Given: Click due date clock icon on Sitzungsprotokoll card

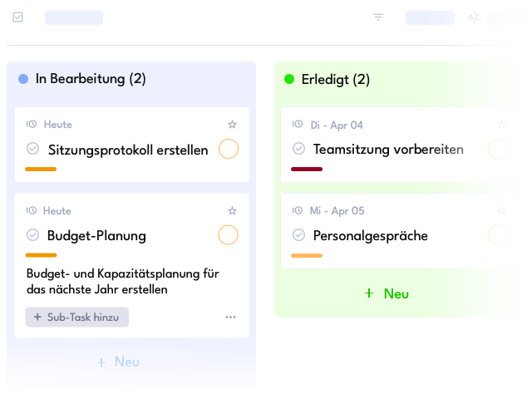Looking at the screenshot, I should coord(32,124).
